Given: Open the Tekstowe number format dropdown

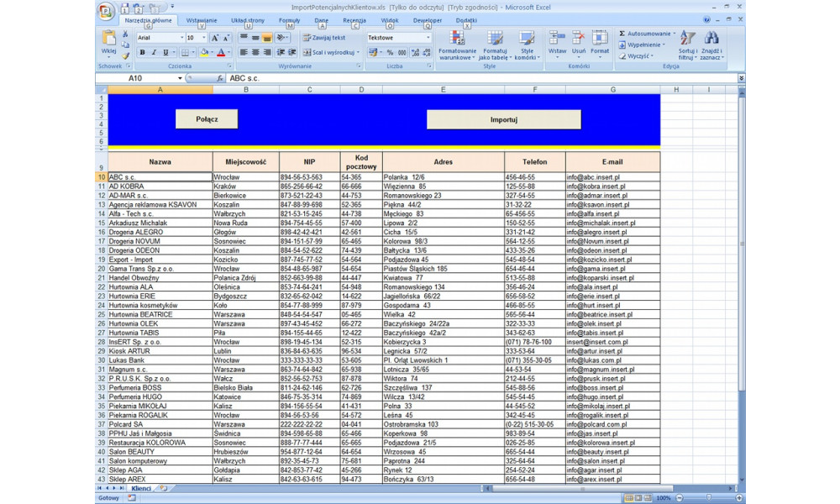Looking at the screenshot, I should [x=428, y=38].
